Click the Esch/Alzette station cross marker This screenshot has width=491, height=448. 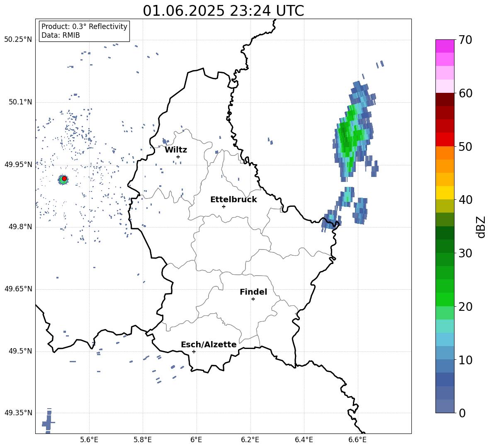coord(194,351)
